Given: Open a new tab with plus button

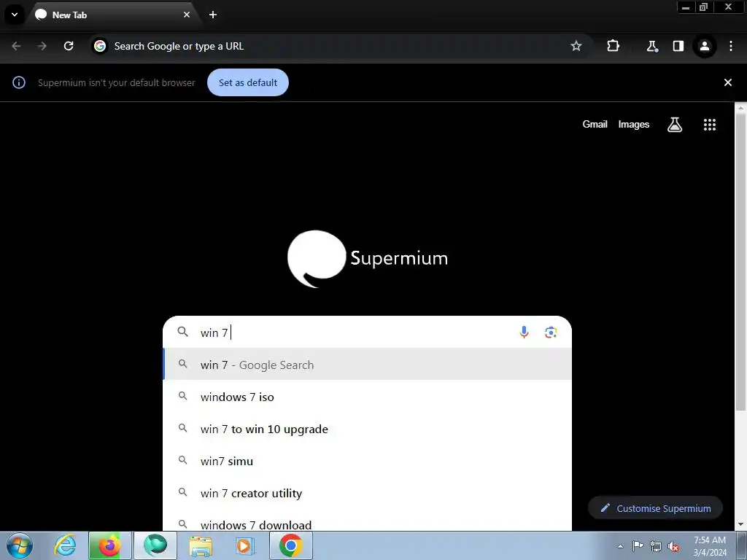Looking at the screenshot, I should click(213, 15).
